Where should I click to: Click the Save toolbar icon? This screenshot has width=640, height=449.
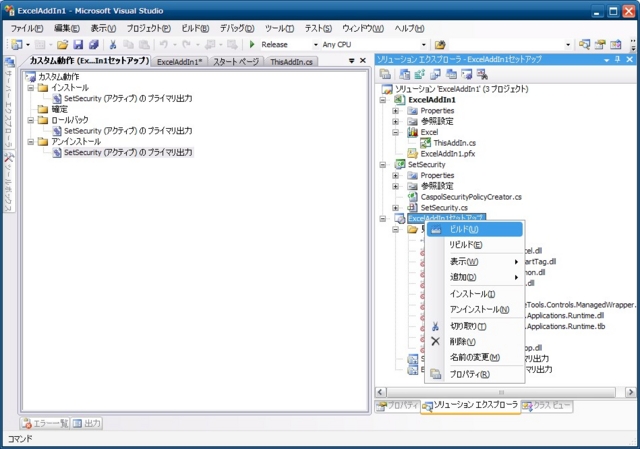point(78,44)
